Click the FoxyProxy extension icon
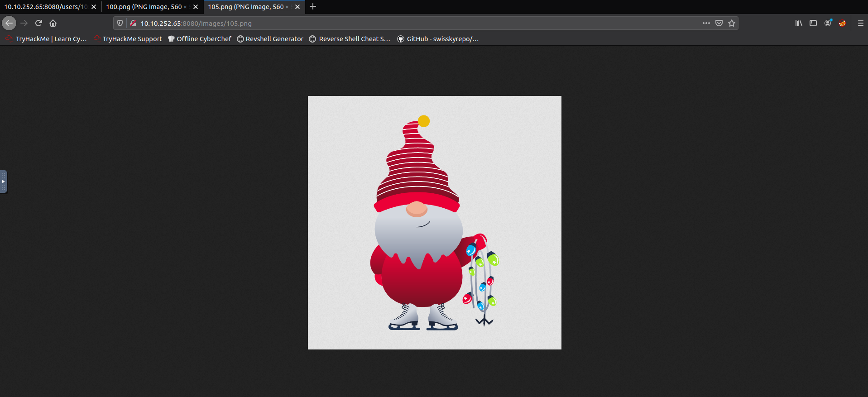Image resolution: width=868 pixels, height=397 pixels. point(842,23)
